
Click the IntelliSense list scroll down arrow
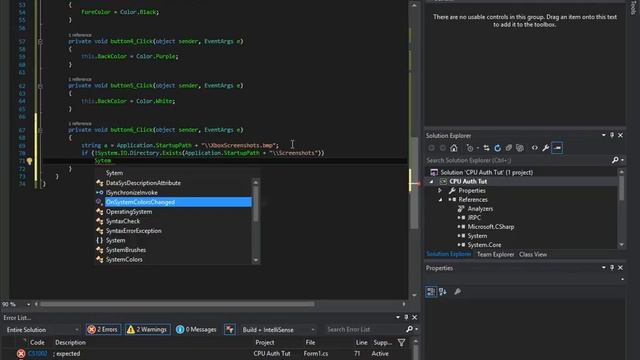pyautogui.click(x=256, y=260)
